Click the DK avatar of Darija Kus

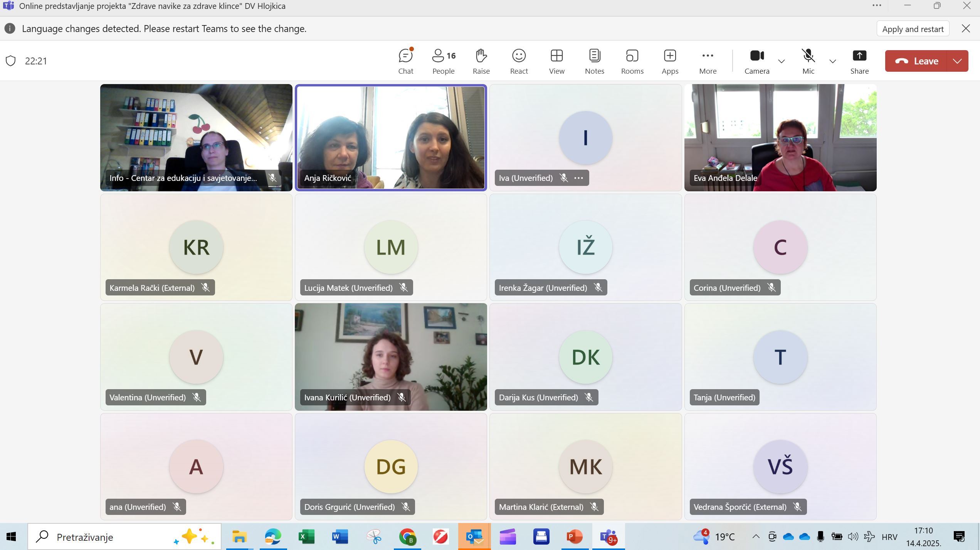[x=585, y=357]
